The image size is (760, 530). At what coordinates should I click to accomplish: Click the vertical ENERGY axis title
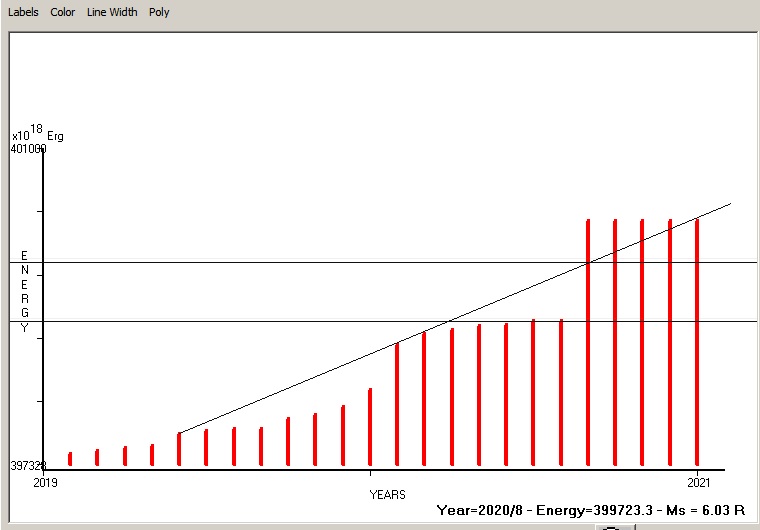pos(25,292)
